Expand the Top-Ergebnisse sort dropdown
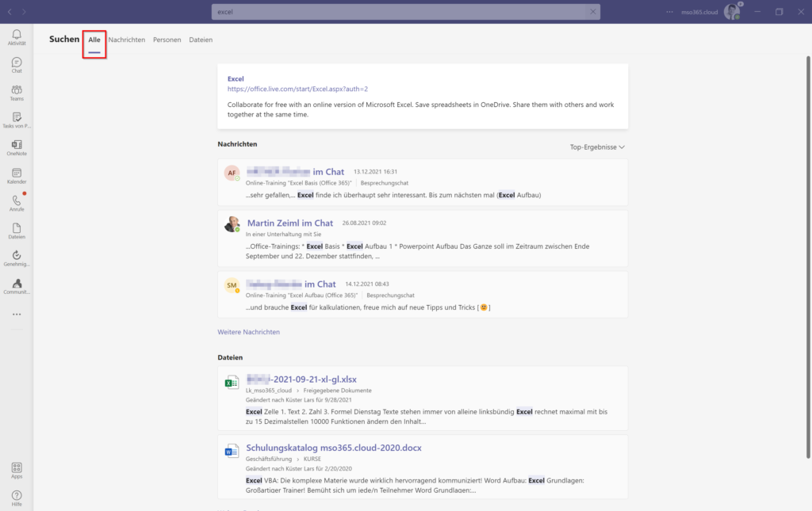The image size is (812, 511). (x=597, y=147)
